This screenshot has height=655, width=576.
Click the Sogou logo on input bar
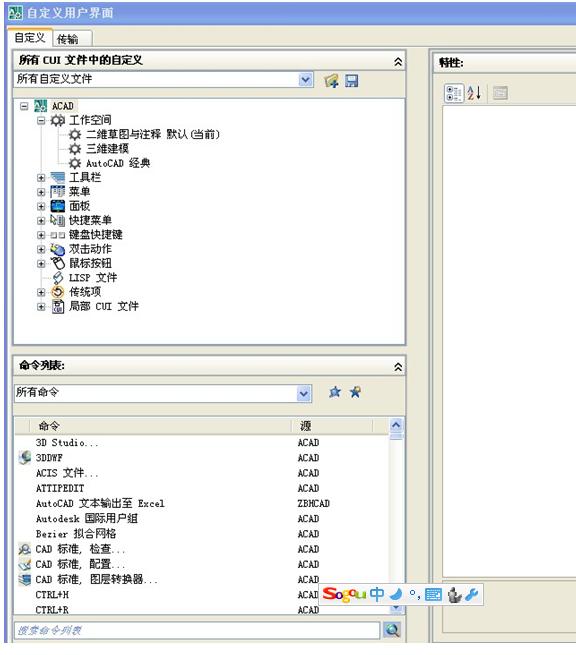(344, 594)
